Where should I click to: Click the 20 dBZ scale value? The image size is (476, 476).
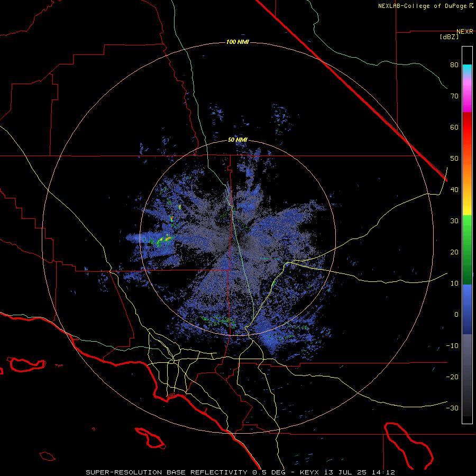(454, 252)
